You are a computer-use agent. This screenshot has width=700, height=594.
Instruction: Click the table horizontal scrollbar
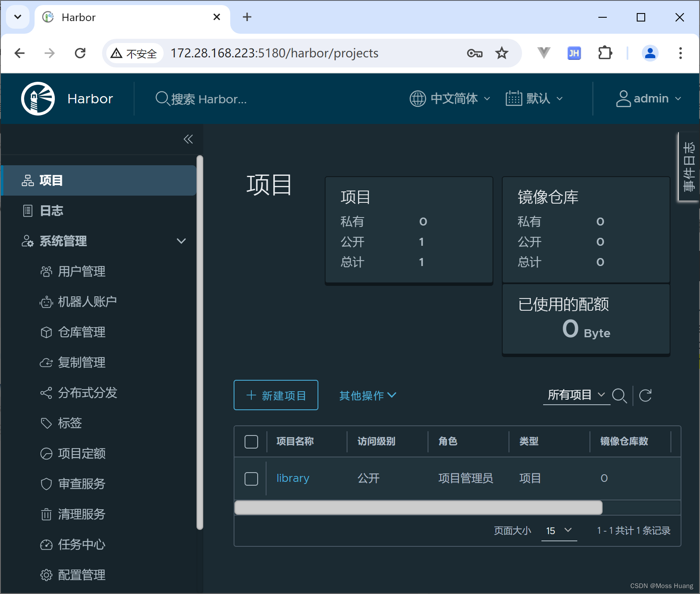click(x=418, y=508)
